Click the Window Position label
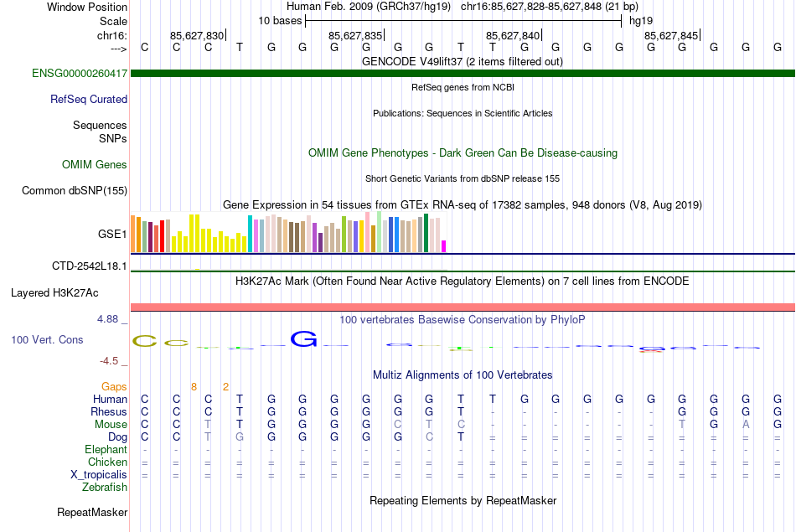 click(x=87, y=7)
